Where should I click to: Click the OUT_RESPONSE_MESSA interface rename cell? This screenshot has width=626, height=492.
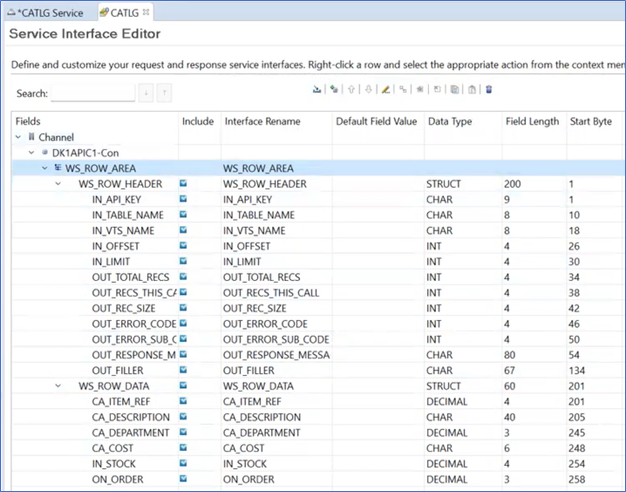(x=276, y=355)
